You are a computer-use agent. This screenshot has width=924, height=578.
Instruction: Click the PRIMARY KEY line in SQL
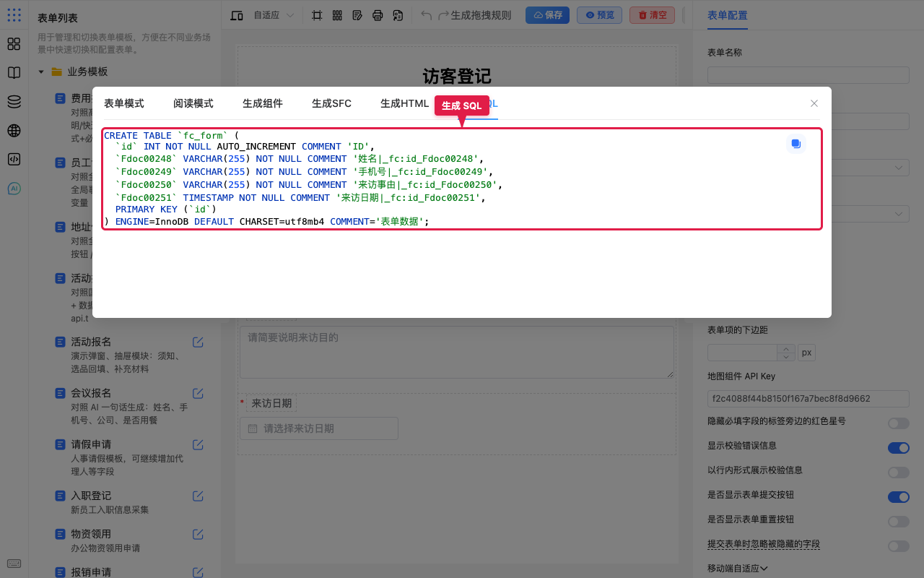[x=165, y=210]
